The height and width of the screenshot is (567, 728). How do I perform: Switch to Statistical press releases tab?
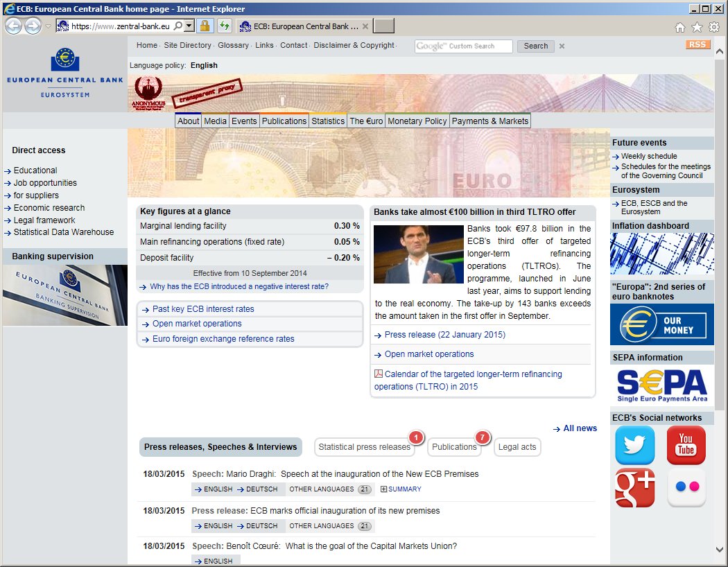pos(364,447)
